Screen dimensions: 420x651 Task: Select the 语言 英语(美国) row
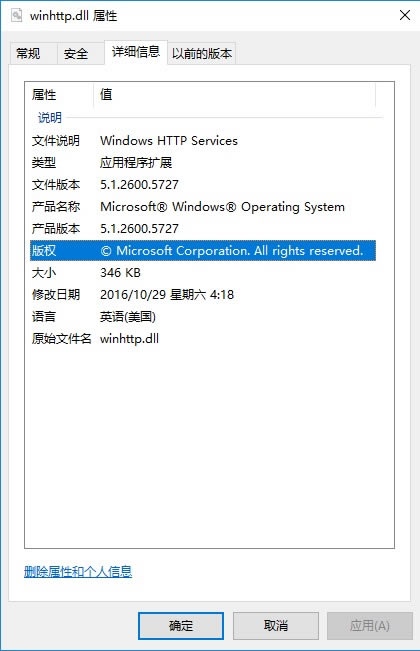[203, 317]
